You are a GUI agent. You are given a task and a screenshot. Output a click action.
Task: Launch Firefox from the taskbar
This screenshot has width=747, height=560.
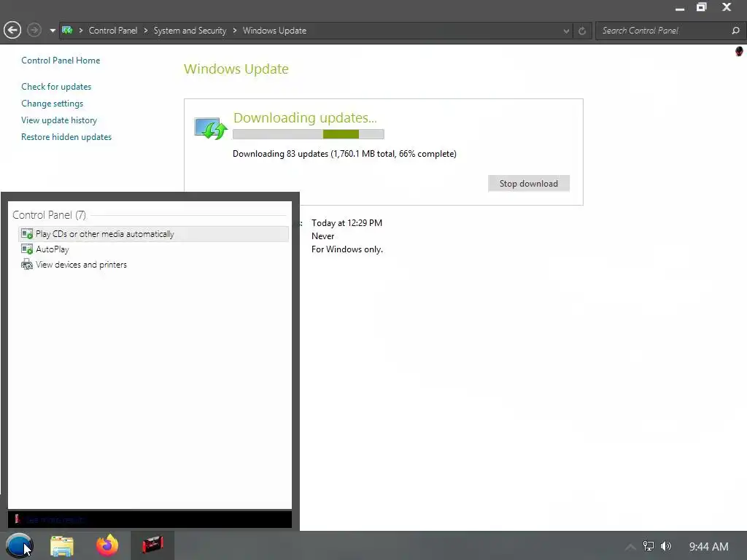[x=107, y=545]
